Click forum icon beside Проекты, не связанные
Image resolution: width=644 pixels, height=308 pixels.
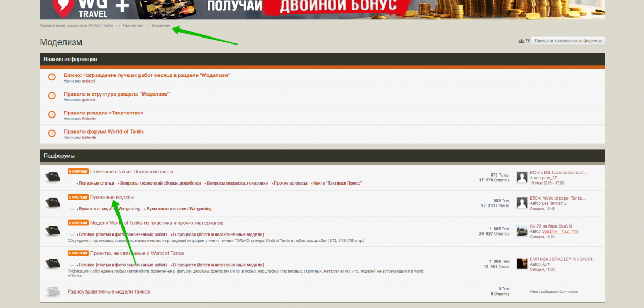click(x=52, y=262)
